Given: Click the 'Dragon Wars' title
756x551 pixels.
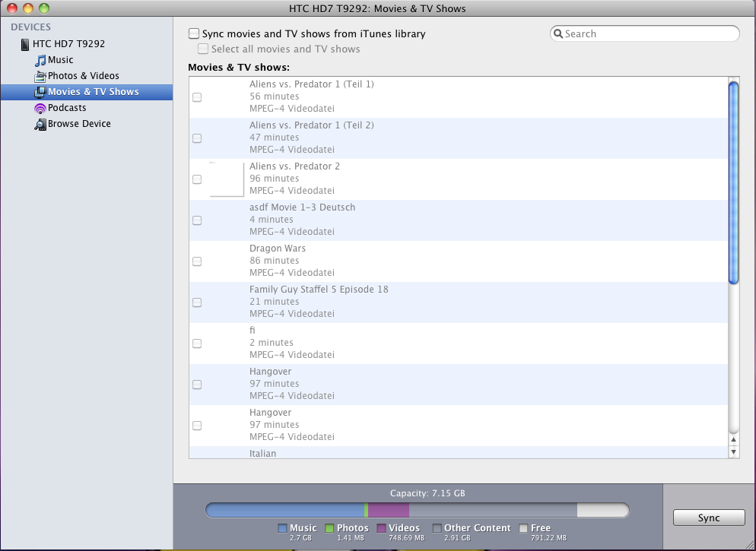Looking at the screenshot, I should click(x=278, y=249).
